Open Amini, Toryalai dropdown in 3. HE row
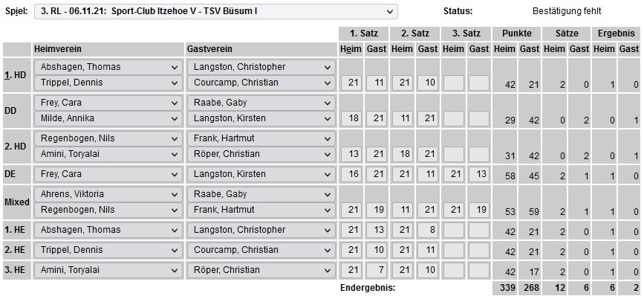644x299 pixels. 108,270
